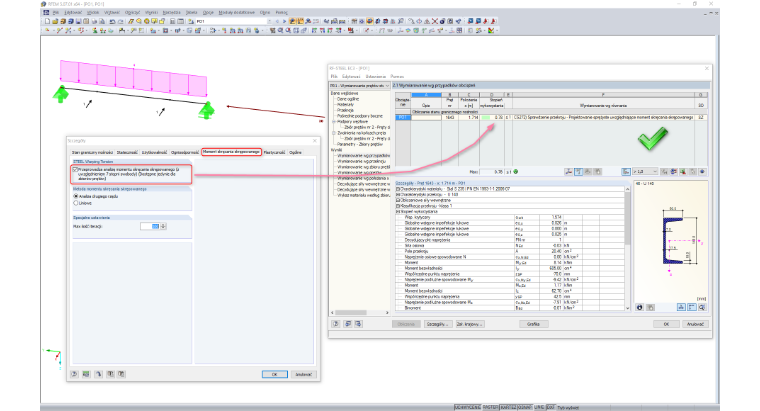
Task: Click the red X delete icon in toolbar
Action: (x=435, y=21)
